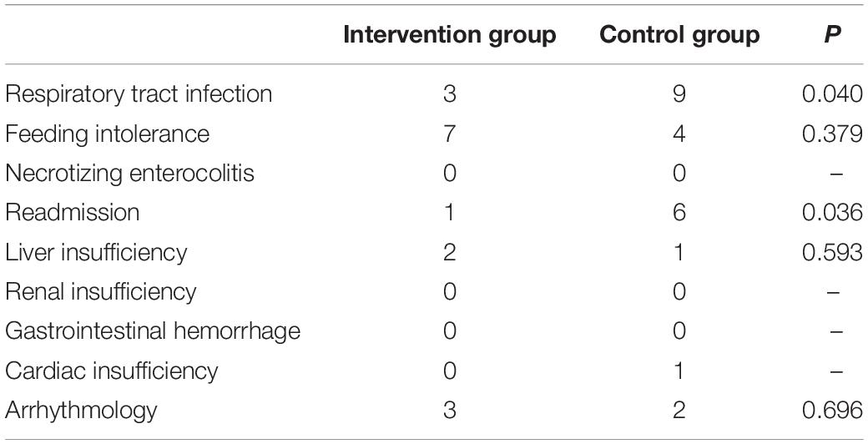The height and width of the screenshot is (444, 868).
Task: Click the 0.696 P value cell
Action: (832, 411)
